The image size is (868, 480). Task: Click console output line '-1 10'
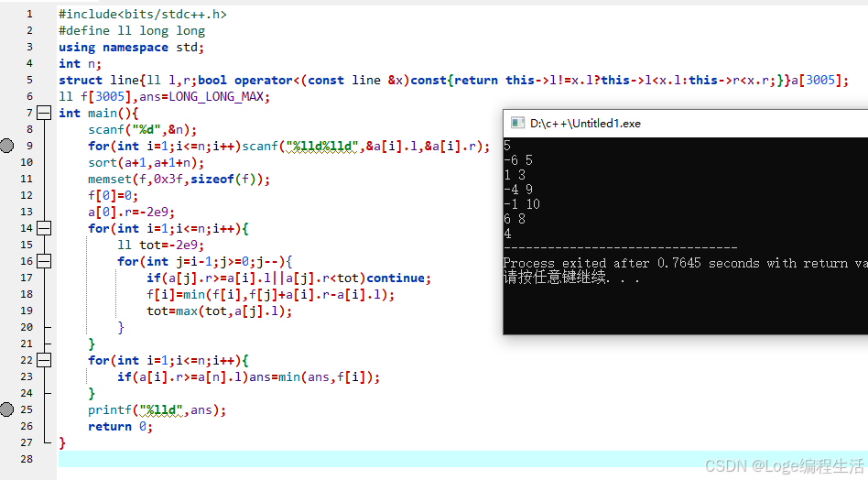(x=522, y=204)
